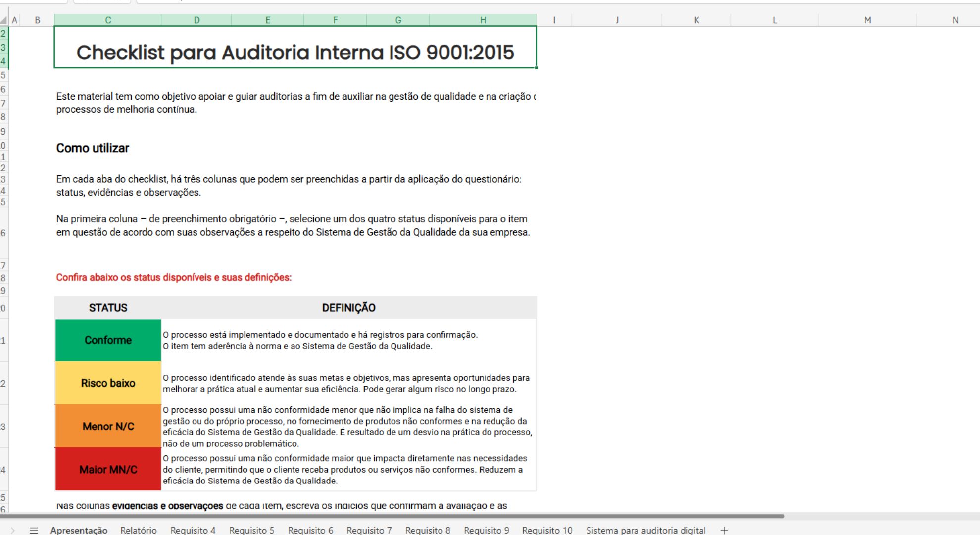This screenshot has width=980, height=535.
Task: Click the 'Em cada aba do checklist' paragraph
Action: (289, 186)
